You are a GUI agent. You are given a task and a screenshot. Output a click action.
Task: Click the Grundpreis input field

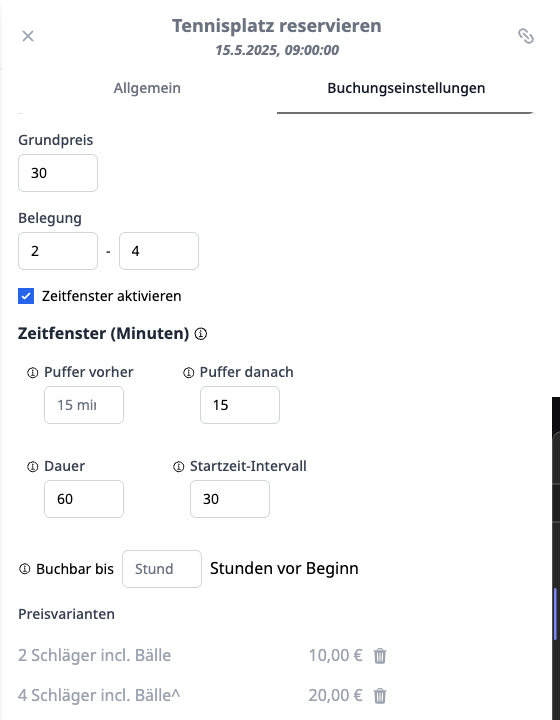tap(58, 173)
